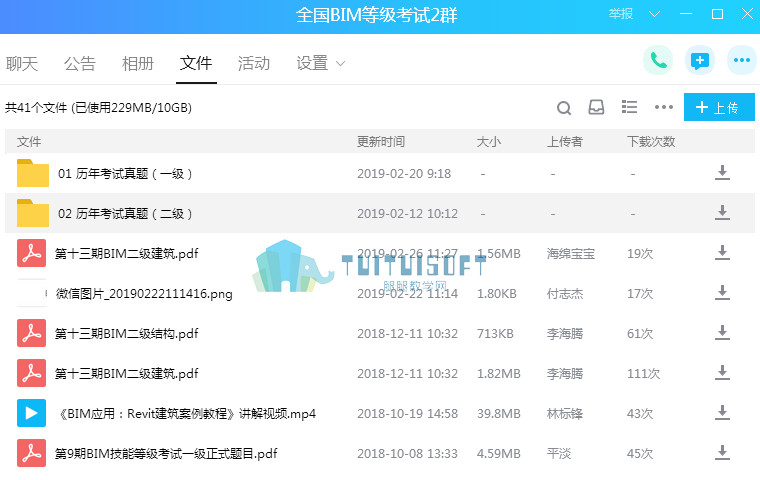The width and height of the screenshot is (760, 480).
Task: Download 第十三期BIM二级建筑.pdf with 111次 downloads
Action: click(x=722, y=372)
